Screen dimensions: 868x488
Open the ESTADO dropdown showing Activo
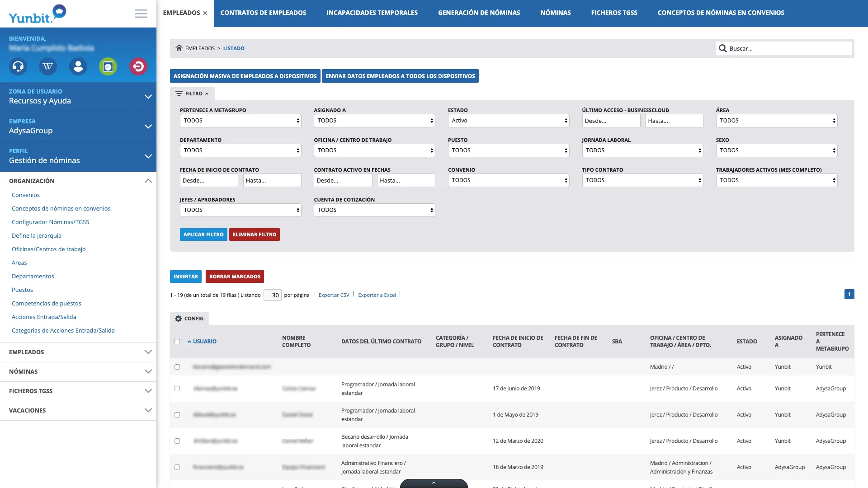pyautogui.click(x=509, y=121)
